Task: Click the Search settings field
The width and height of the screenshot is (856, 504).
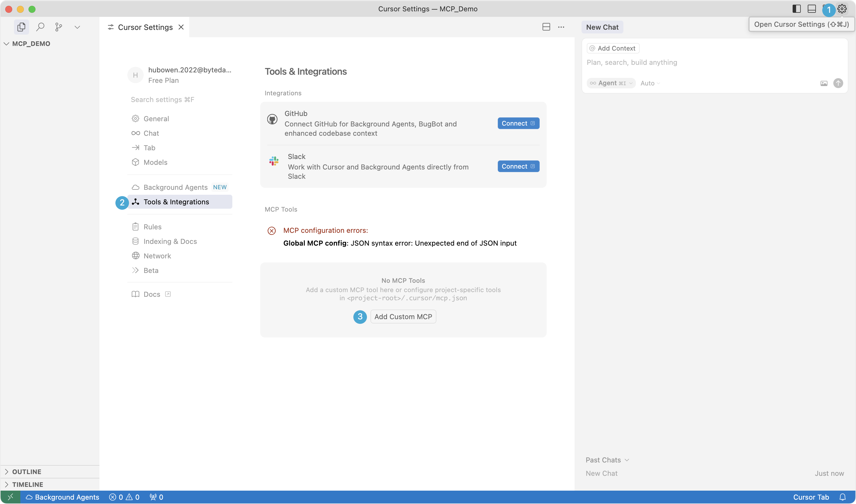Action: click(180, 99)
